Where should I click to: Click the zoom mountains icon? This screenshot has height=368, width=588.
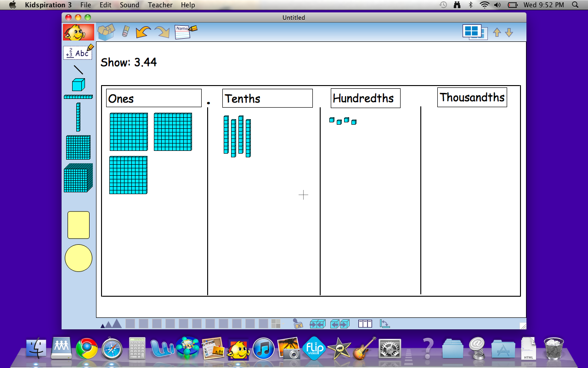pos(111,324)
